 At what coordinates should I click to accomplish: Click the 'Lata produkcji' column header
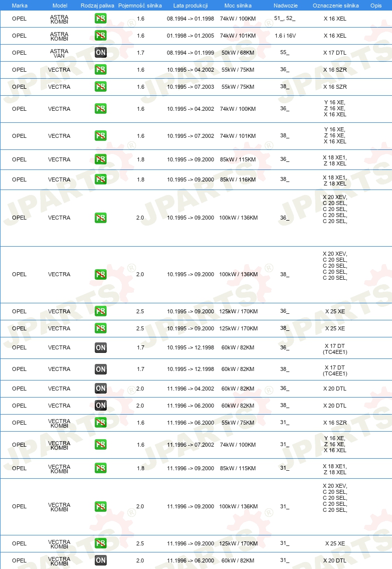click(x=190, y=6)
